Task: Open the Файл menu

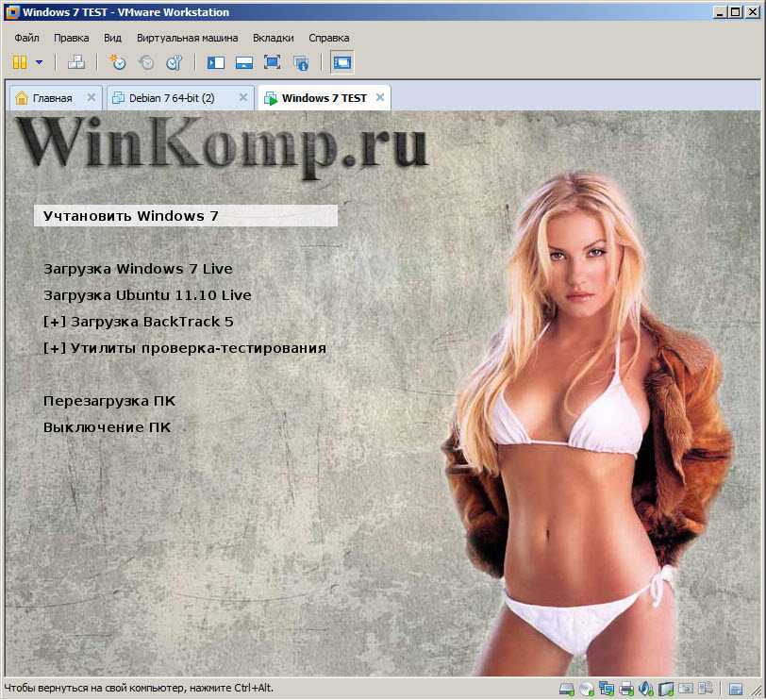Action: pyautogui.click(x=26, y=38)
